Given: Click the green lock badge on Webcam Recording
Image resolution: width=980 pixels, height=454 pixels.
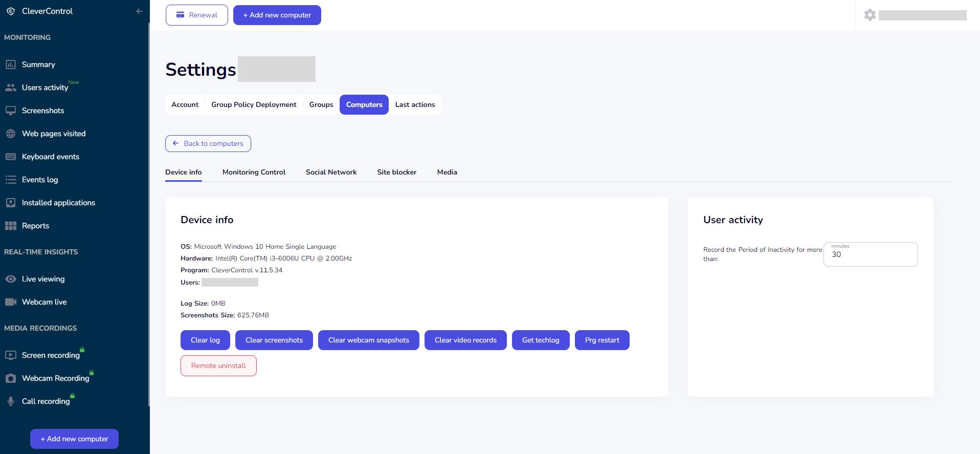Looking at the screenshot, I should coord(92,373).
